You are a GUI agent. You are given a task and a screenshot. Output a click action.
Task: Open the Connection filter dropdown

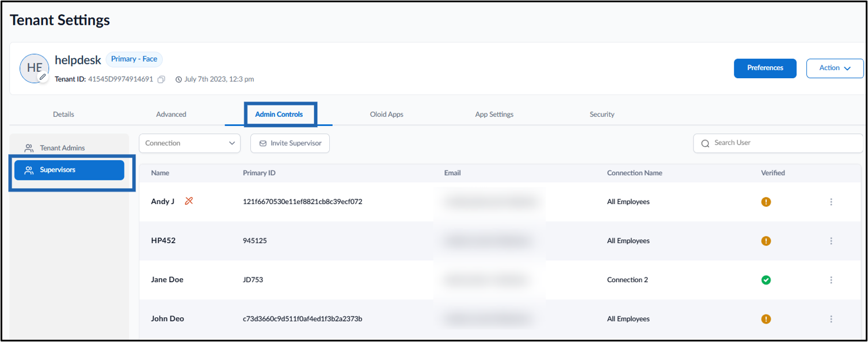(189, 143)
